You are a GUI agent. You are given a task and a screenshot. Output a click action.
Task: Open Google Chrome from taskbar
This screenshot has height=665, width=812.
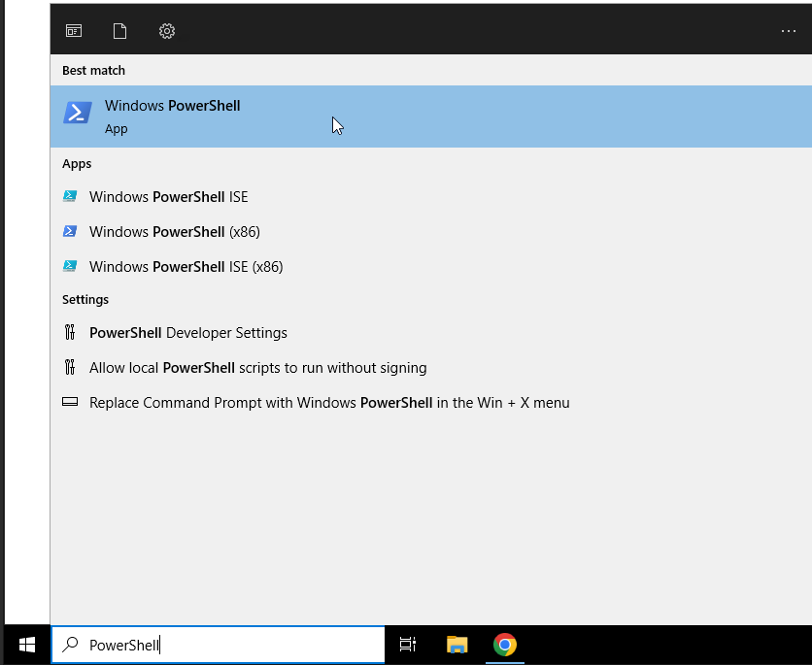(x=504, y=645)
